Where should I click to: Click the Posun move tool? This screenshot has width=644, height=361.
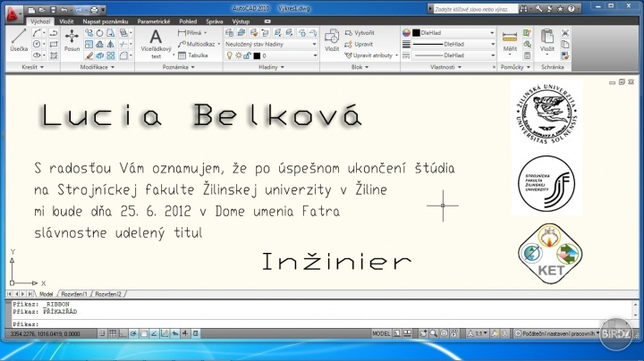coord(72,40)
